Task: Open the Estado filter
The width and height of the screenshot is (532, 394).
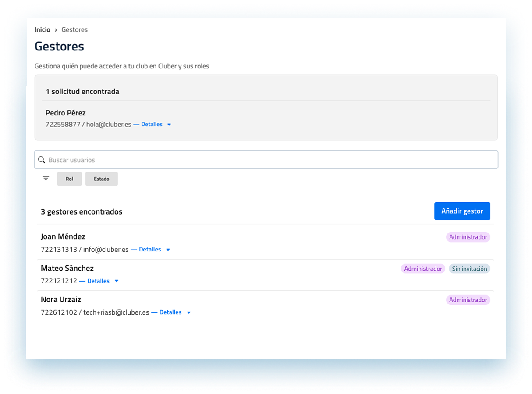Action: pyautogui.click(x=101, y=179)
